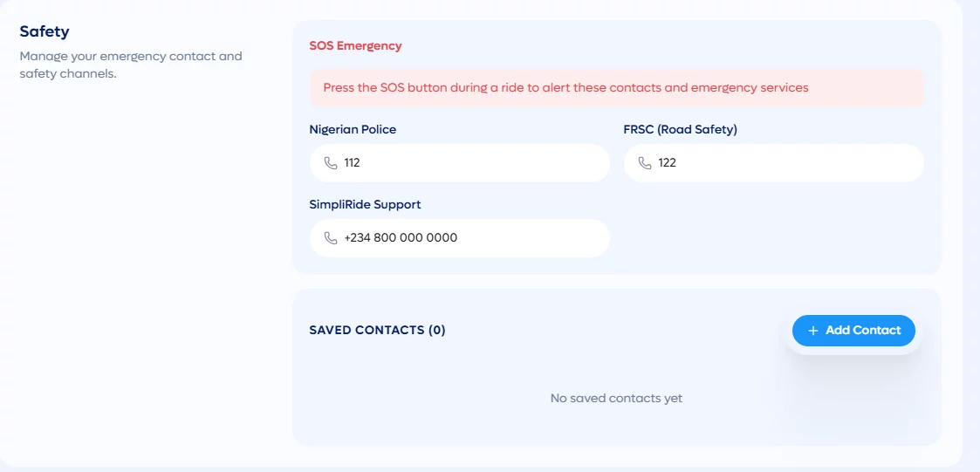The width and height of the screenshot is (980, 472).
Task: Click the Manage your emergency contact description
Action: [x=131, y=65]
